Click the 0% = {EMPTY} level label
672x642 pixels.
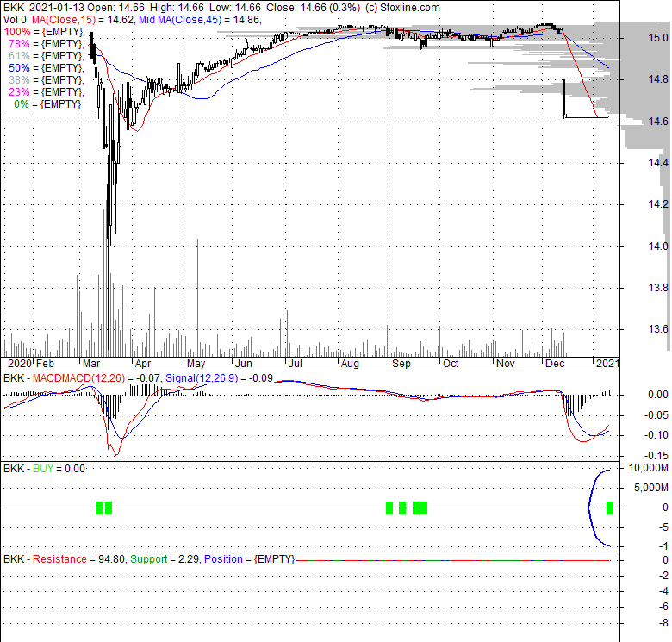click(x=47, y=103)
